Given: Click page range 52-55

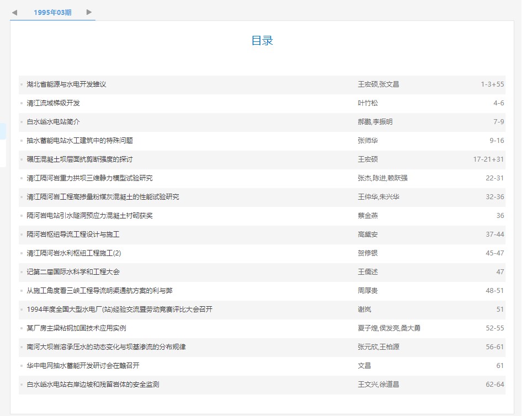Looking at the screenshot, I should pyautogui.click(x=495, y=328).
